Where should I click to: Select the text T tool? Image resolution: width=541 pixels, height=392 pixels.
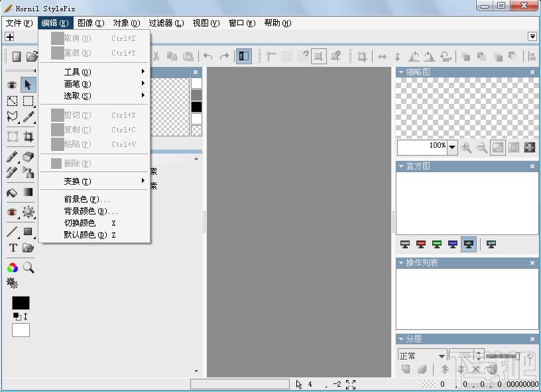(x=13, y=248)
